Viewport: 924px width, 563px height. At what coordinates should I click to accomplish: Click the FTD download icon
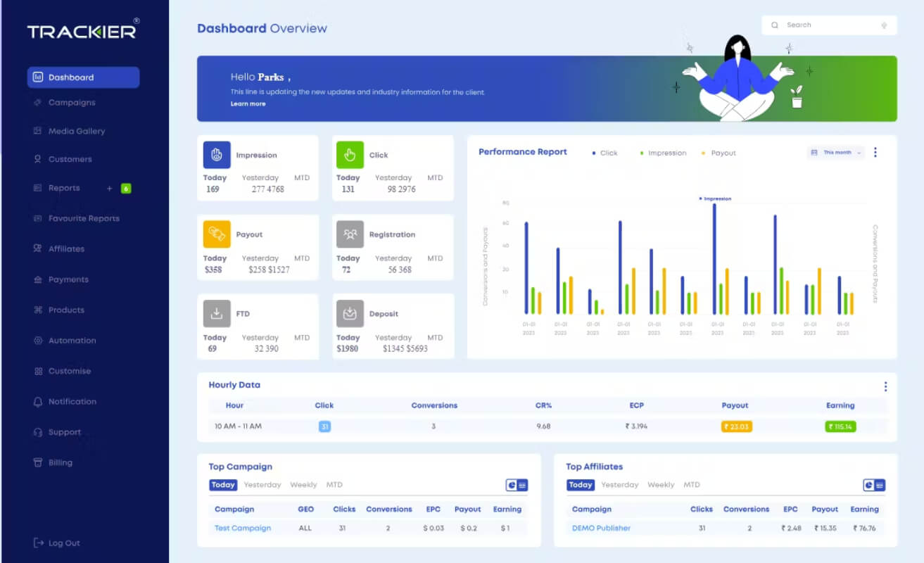tap(217, 314)
